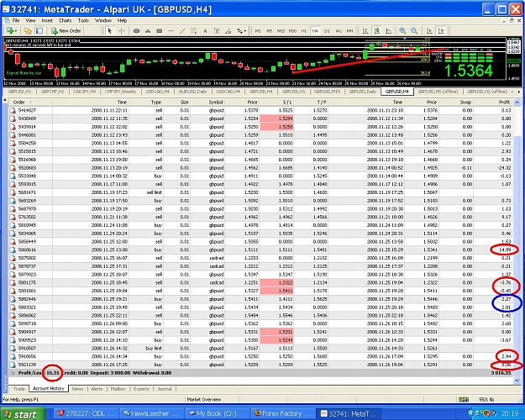Click the MetaTrader document icon beside File menu
Image resolution: width=525 pixels, height=420 pixels.
coord(7,20)
